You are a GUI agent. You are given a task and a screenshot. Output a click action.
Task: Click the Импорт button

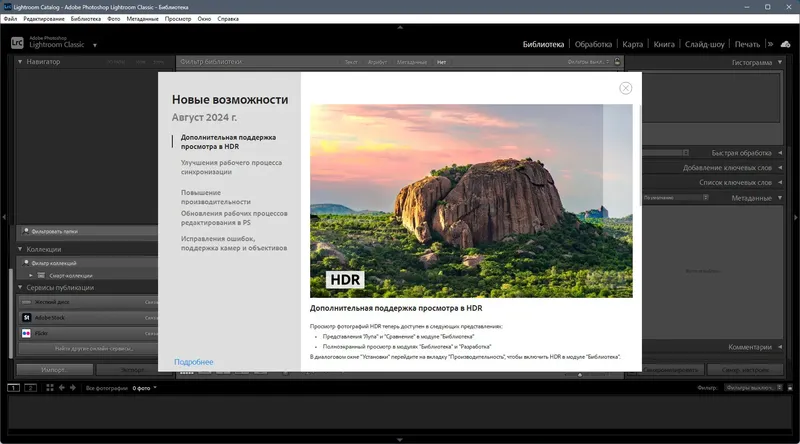pyautogui.click(x=54, y=369)
